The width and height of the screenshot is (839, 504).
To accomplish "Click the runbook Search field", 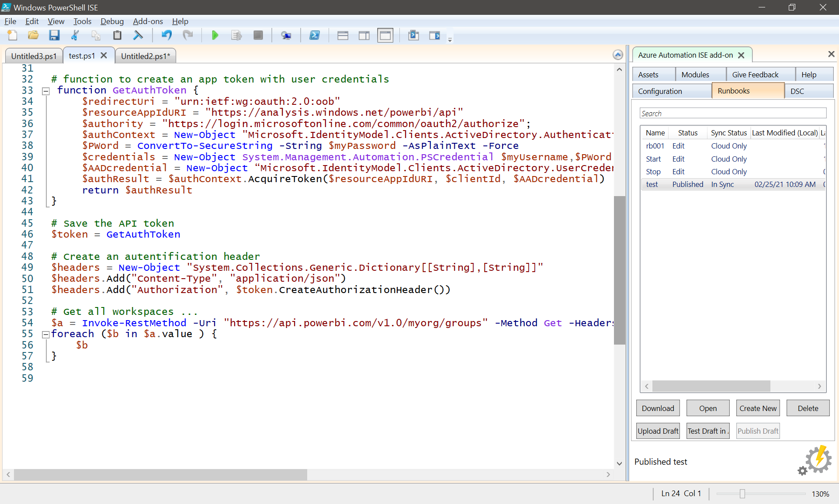I will point(733,113).
